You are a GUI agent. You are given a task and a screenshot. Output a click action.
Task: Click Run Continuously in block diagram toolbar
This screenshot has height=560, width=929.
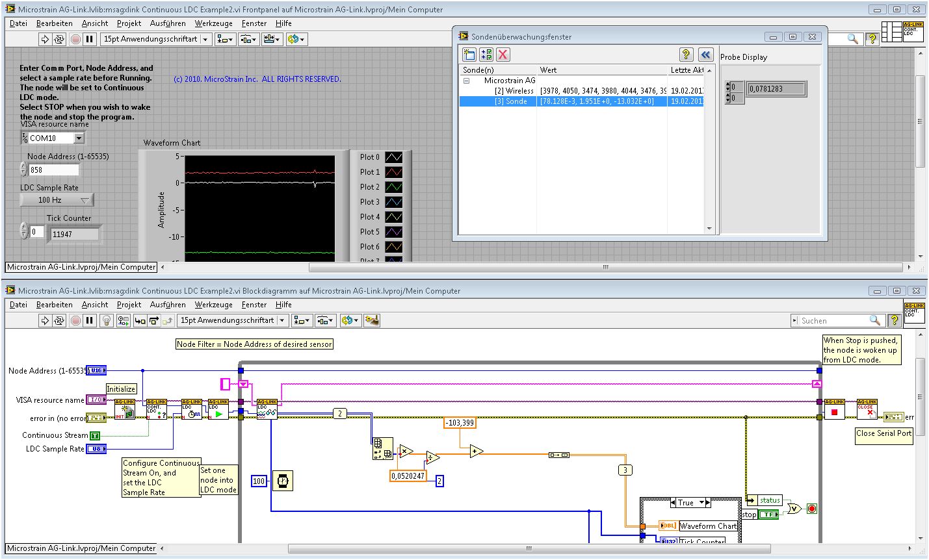[59, 320]
